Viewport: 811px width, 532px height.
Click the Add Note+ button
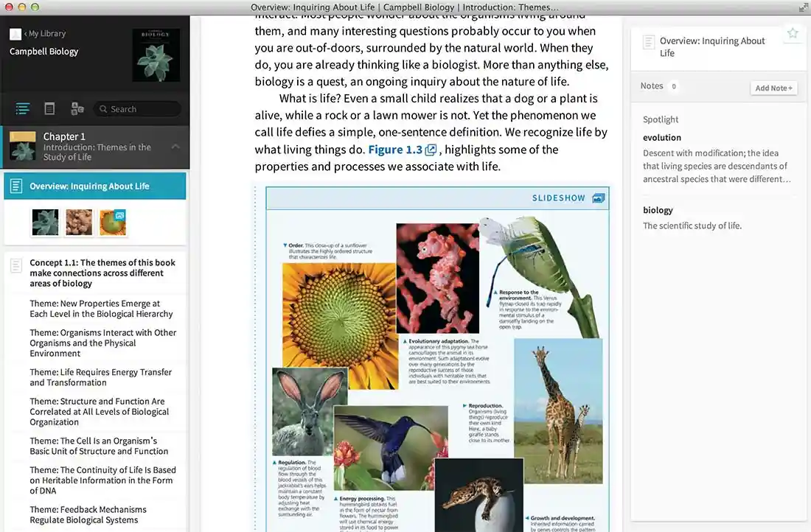tap(773, 88)
